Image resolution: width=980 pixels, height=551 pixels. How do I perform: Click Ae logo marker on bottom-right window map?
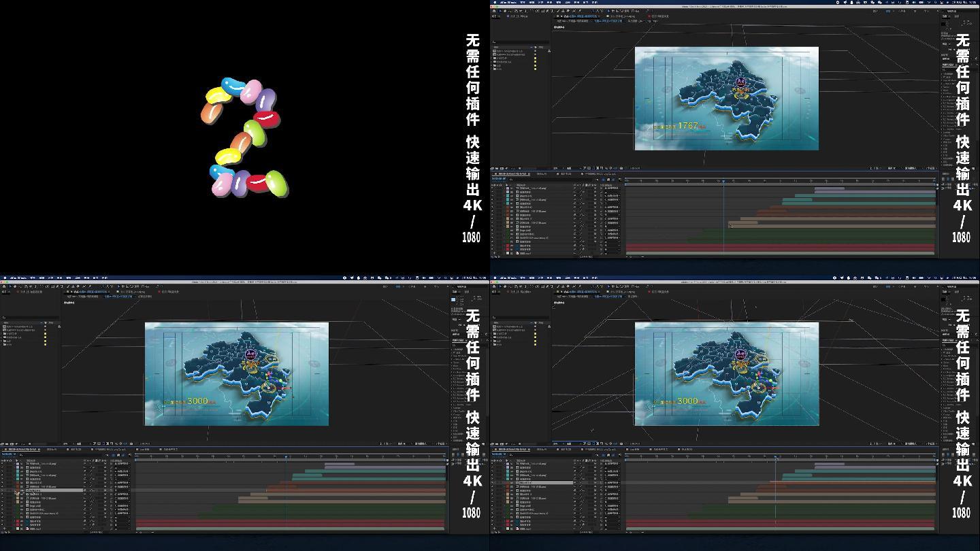click(740, 354)
